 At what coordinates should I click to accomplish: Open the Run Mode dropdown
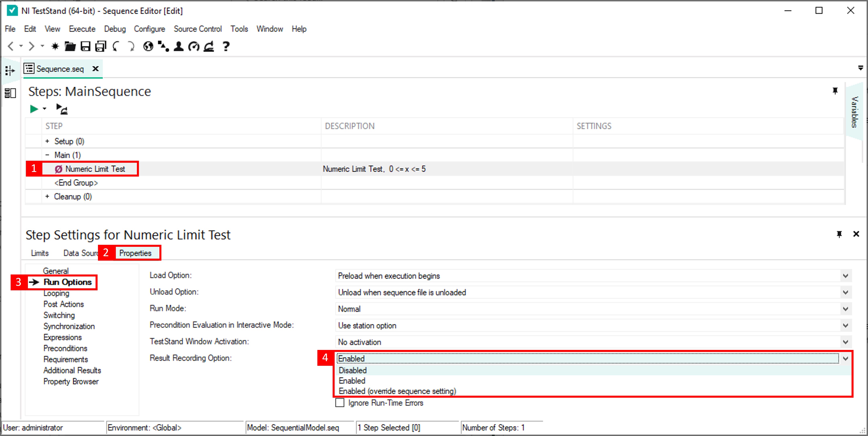846,309
